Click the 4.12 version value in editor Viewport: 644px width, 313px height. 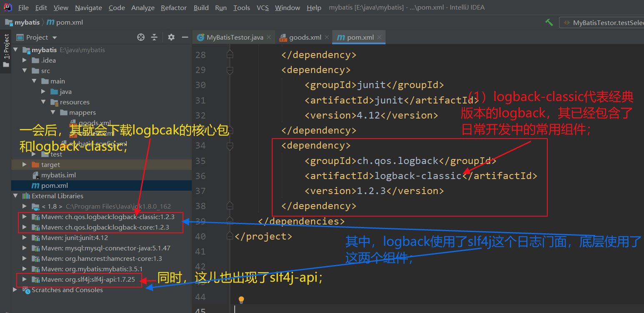coord(368,115)
